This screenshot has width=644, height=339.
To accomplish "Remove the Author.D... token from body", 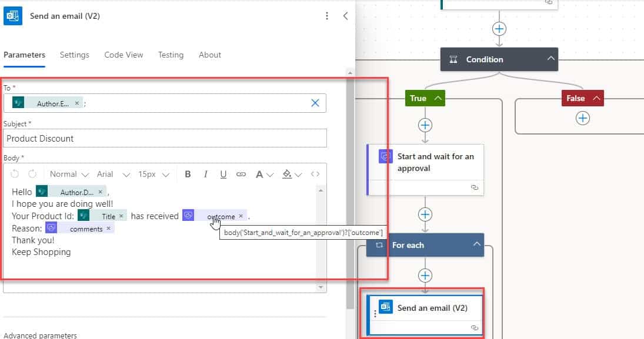I will (100, 192).
